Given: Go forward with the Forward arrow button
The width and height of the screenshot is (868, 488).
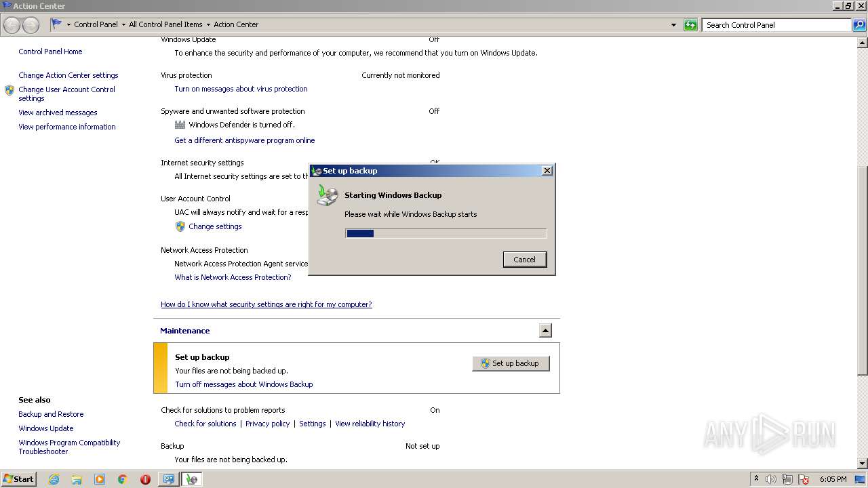Looking at the screenshot, I should [x=31, y=25].
